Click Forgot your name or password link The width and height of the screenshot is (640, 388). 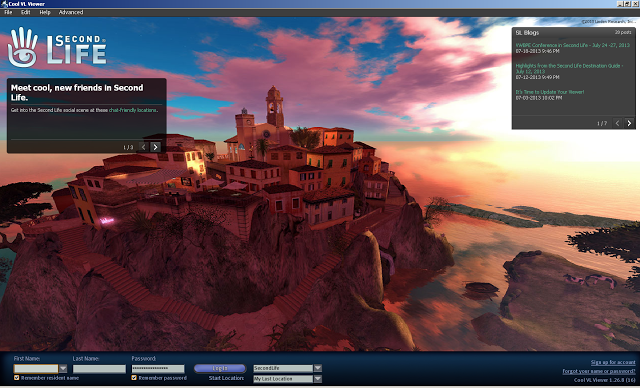coord(599,371)
